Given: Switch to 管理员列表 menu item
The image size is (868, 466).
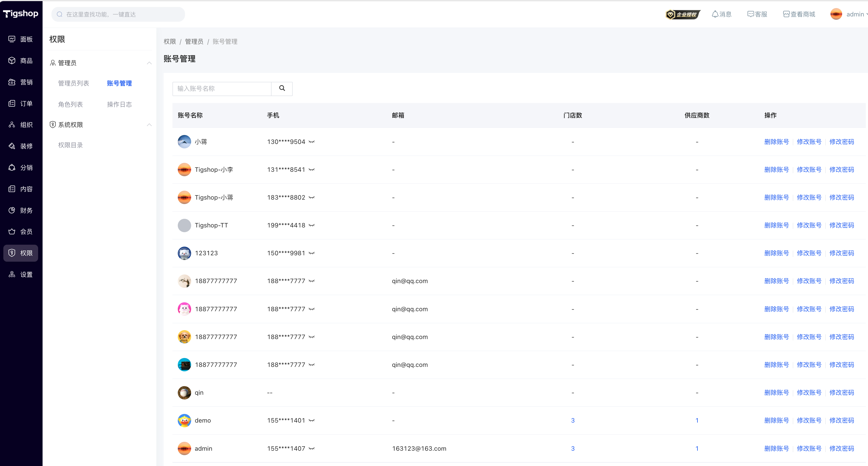Looking at the screenshot, I should point(73,83).
